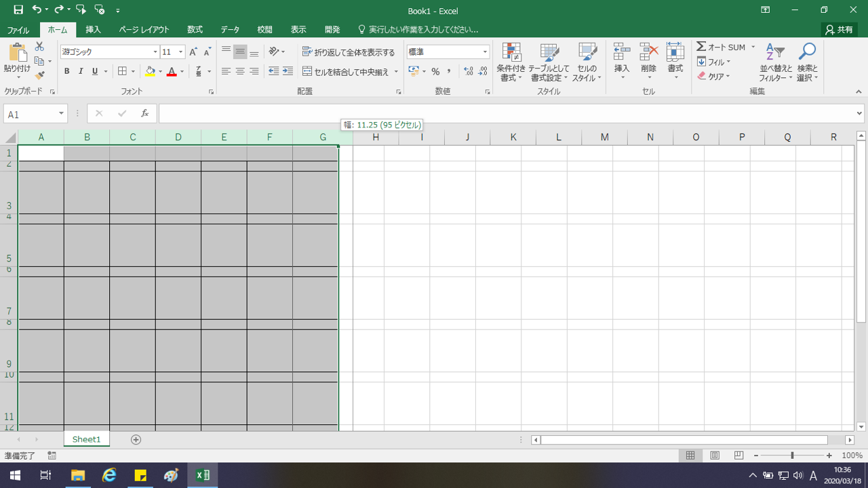Click the Redo arrow icon
The height and width of the screenshot is (488, 868).
tap(58, 10)
